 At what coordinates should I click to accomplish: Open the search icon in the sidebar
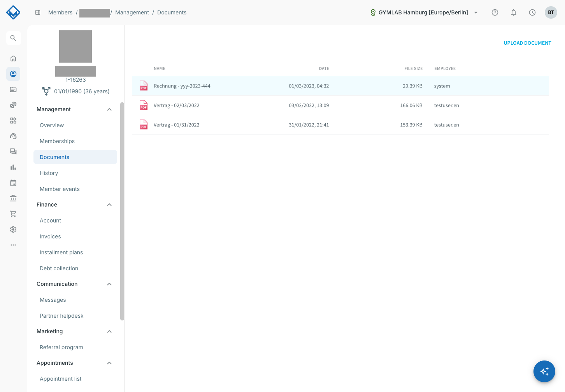(13, 38)
